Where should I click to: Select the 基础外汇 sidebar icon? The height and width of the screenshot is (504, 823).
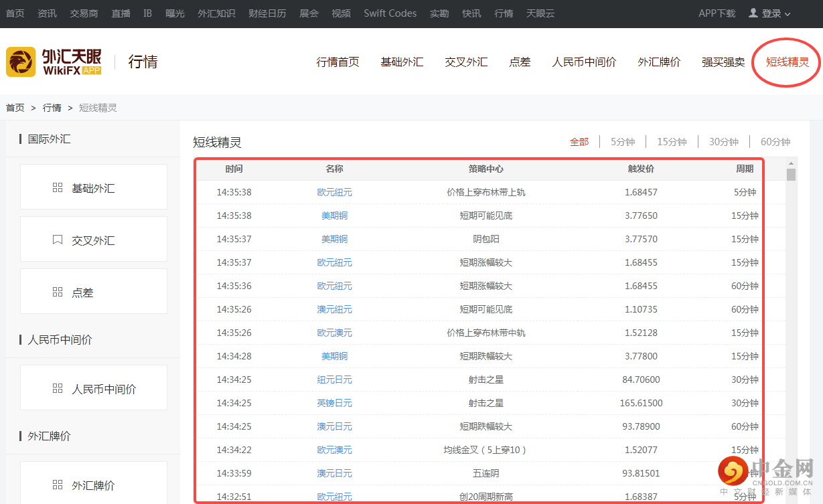pos(58,187)
